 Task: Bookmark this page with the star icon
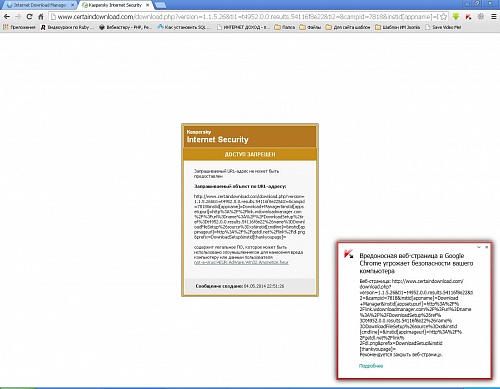tap(444, 16)
